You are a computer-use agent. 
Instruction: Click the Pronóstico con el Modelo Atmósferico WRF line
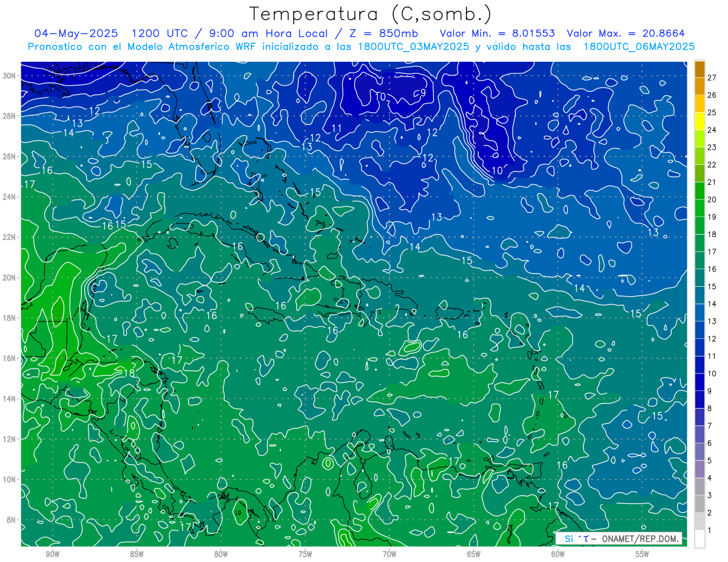point(361,47)
